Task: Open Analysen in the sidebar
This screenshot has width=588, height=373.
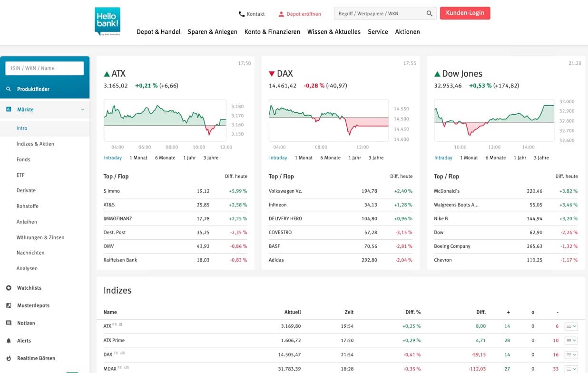Action: click(x=27, y=268)
